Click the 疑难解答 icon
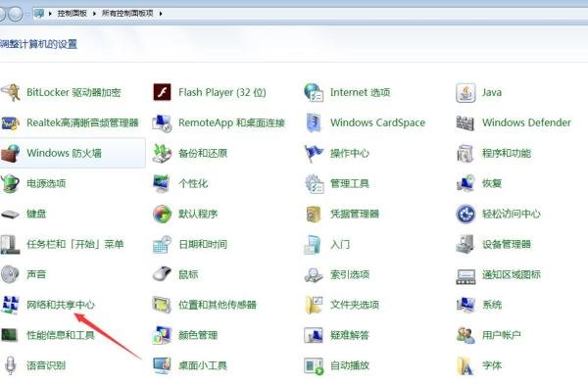Viewport: 588px width, 384px height. 314,335
